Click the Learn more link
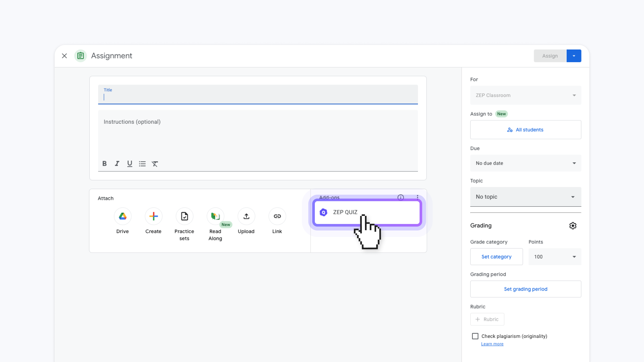The height and width of the screenshot is (362, 644). pos(492,344)
